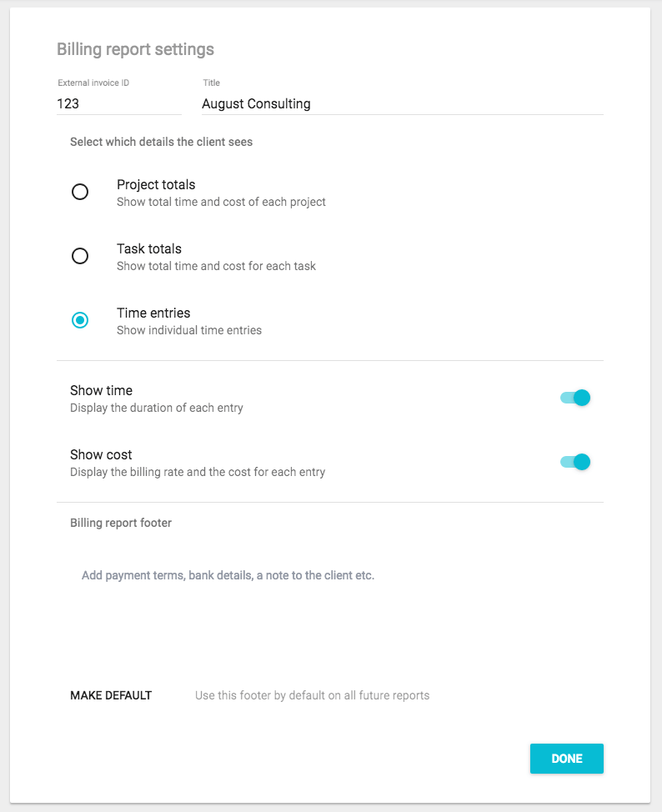Confirm settings with the DONE button
The height and width of the screenshot is (812, 662).
pyautogui.click(x=567, y=759)
